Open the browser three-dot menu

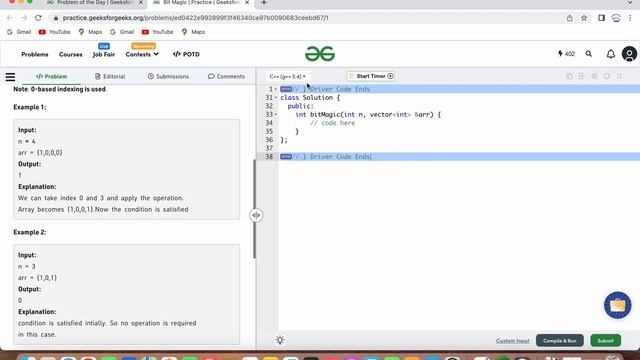[x=630, y=18]
